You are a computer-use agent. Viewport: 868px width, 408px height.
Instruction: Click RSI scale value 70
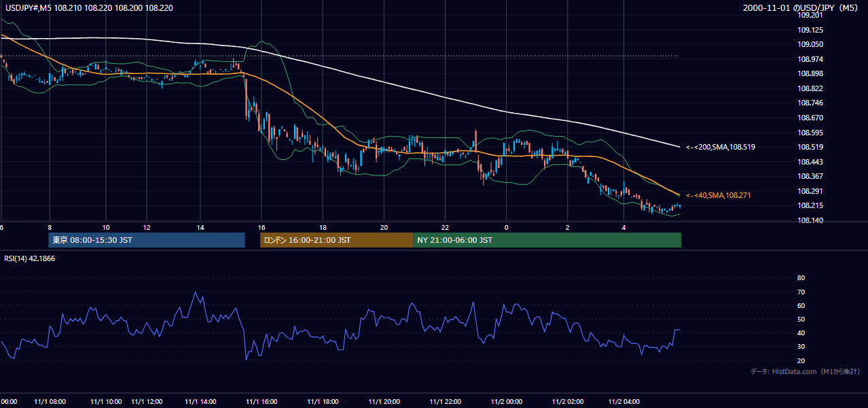point(801,292)
